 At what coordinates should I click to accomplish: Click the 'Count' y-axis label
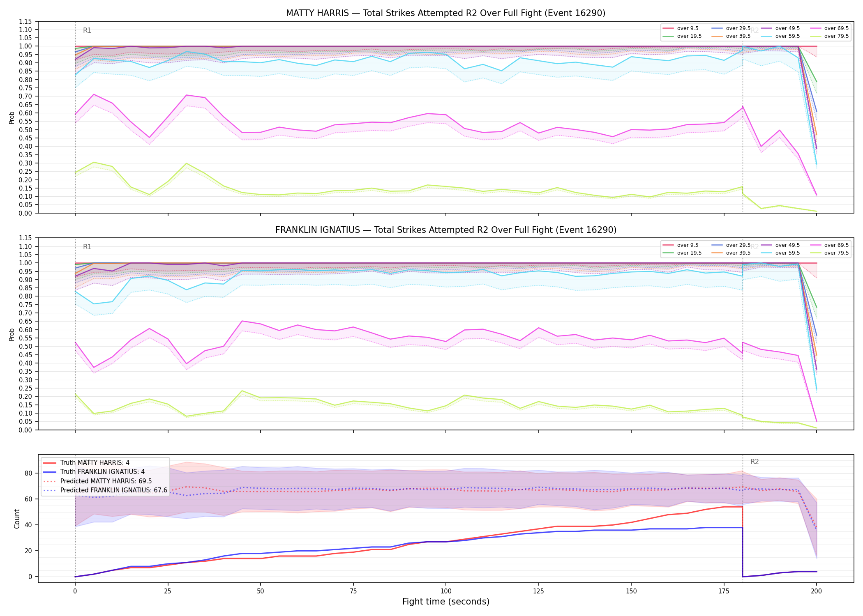17,519
